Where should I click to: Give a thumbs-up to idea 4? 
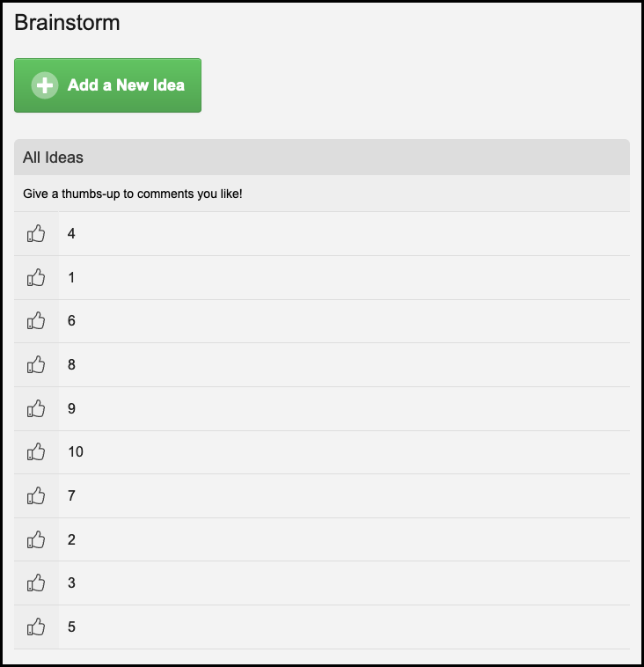36,233
